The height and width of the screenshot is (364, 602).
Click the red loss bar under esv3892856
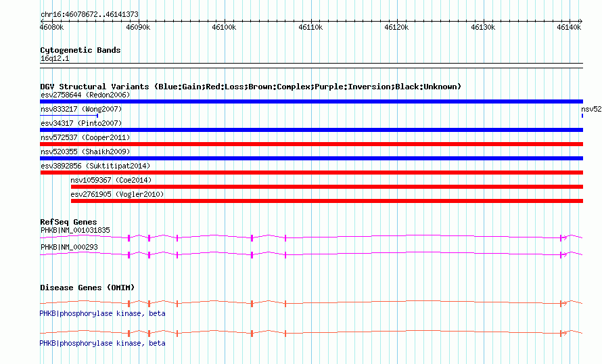click(x=311, y=173)
